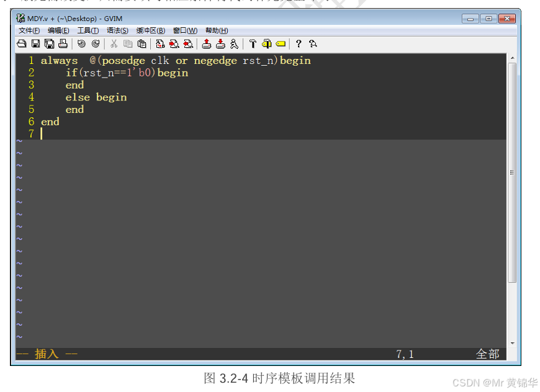
Task: Save the current file via floppy icon
Action: click(35, 43)
